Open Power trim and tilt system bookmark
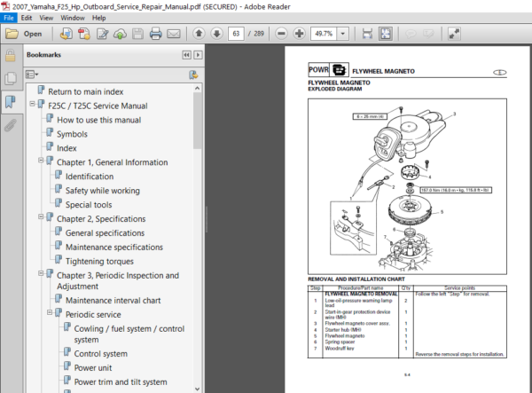 [x=121, y=382]
